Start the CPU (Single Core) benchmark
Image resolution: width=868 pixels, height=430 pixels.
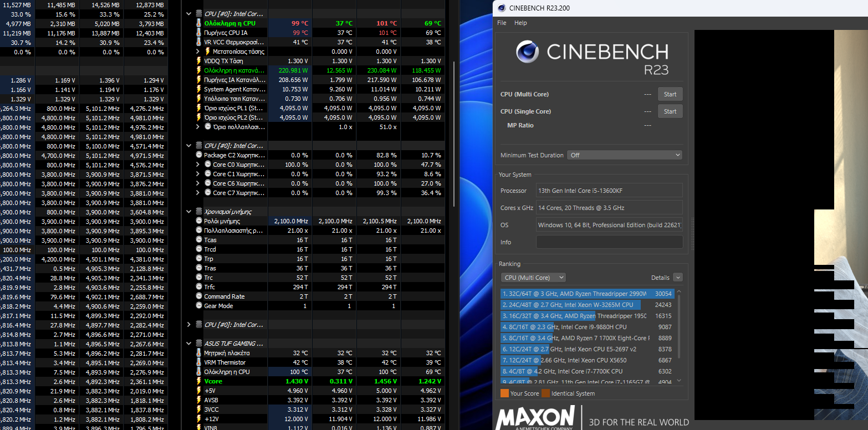pyautogui.click(x=670, y=111)
